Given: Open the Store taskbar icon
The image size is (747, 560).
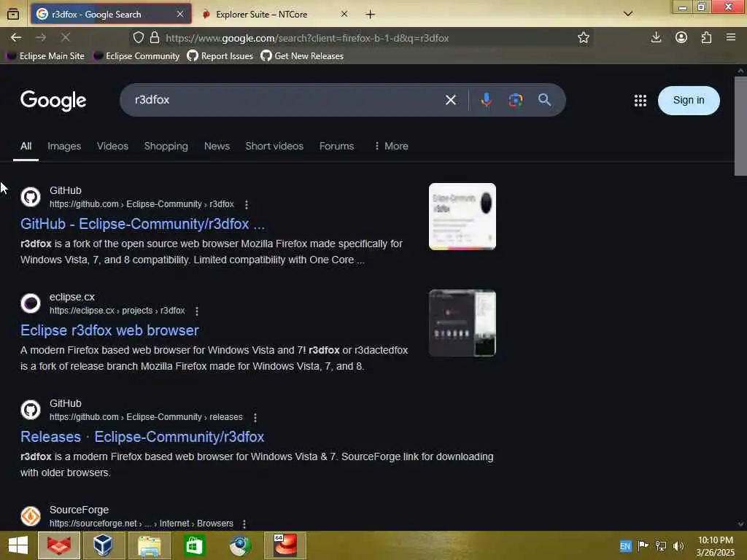Looking at the screenshot, I should 194,545.
